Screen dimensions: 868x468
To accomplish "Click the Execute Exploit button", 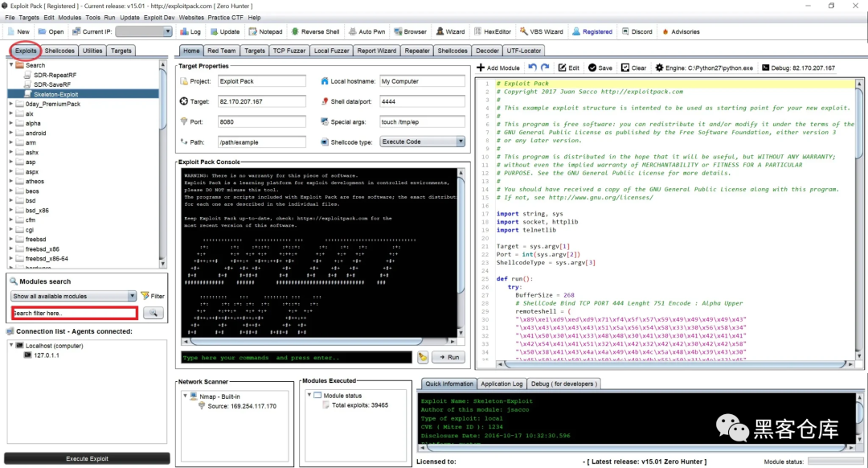I will click(87, 458).
